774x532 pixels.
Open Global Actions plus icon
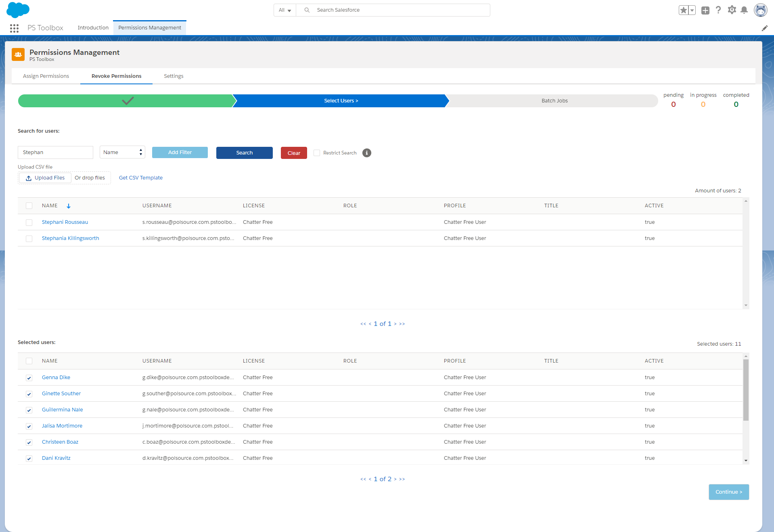click(705, 10)
